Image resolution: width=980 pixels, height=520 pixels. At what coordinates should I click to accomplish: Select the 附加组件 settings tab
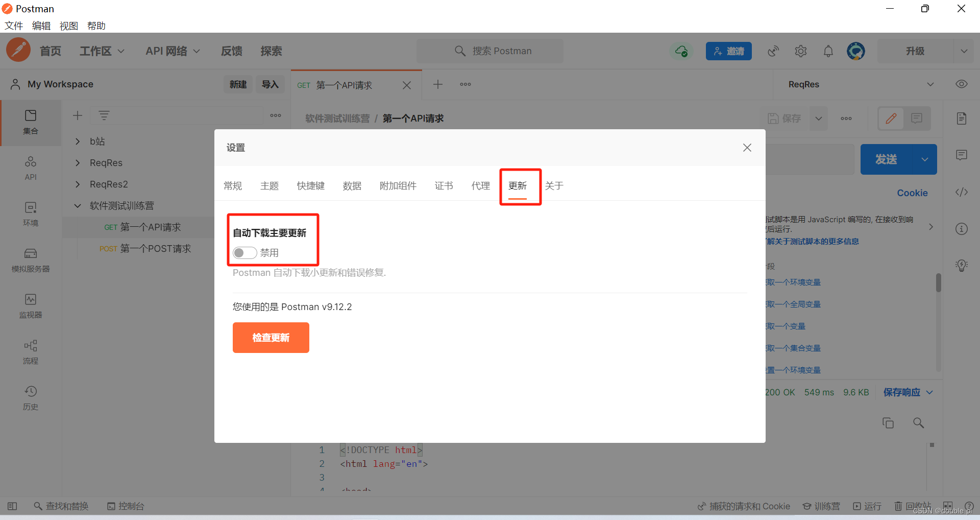click(398, 186)
